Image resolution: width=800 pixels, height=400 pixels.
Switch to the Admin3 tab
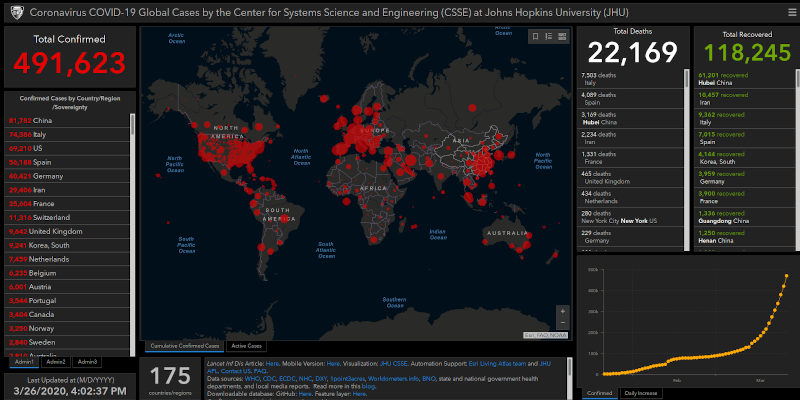click(87, 362)
